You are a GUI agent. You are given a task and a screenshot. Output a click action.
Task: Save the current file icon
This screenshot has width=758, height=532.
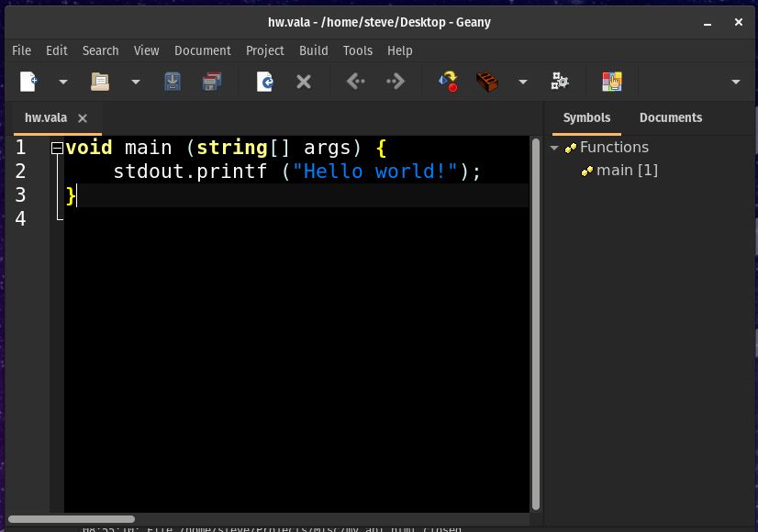(x=173, y=82)
